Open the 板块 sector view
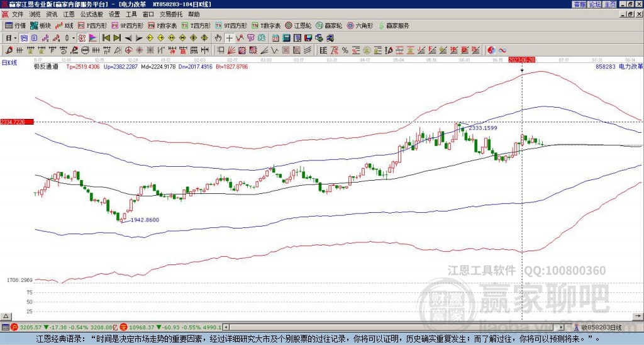Image resolution: width=644 pixels, height=345 pixels. (40, 25)
